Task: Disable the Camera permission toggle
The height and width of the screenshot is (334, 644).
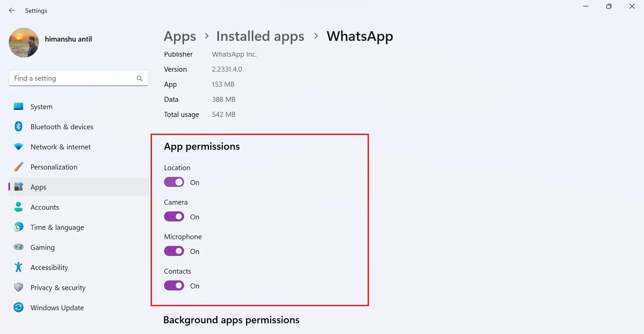Action: pyautogui.click(x=174, y=216)
